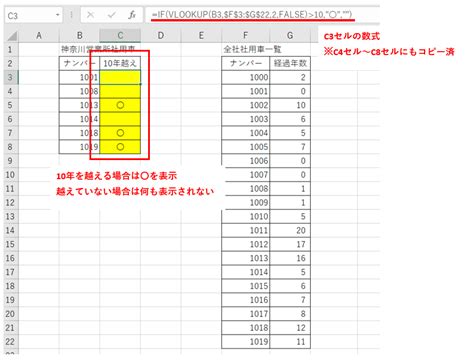Open the Insert Function fx icon

coord(132,15)
